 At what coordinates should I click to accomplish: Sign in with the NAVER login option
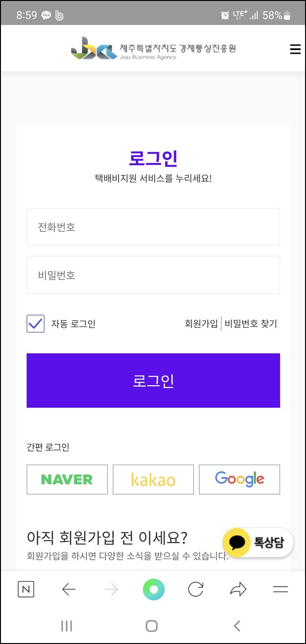pos(67,479)
